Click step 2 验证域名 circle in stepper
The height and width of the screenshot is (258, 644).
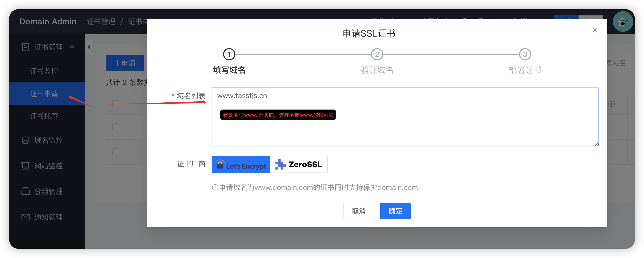click(x=377, y=55)
